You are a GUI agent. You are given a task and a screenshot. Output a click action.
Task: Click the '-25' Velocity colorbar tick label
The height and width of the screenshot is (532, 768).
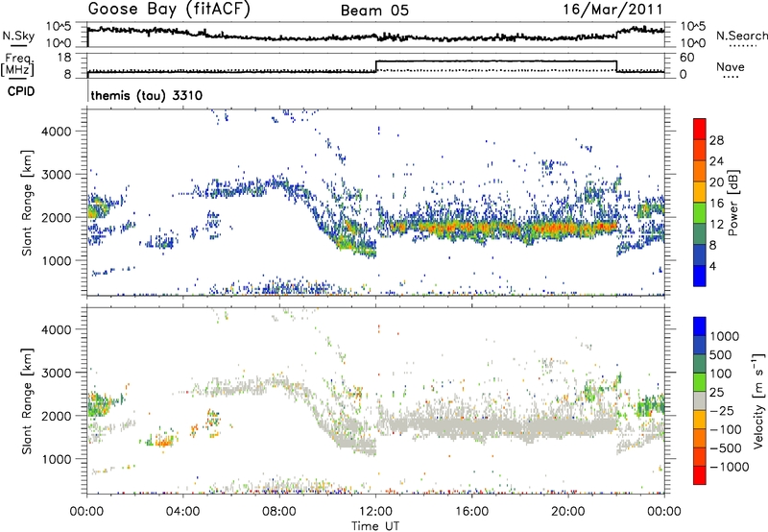tap(722, 411)
